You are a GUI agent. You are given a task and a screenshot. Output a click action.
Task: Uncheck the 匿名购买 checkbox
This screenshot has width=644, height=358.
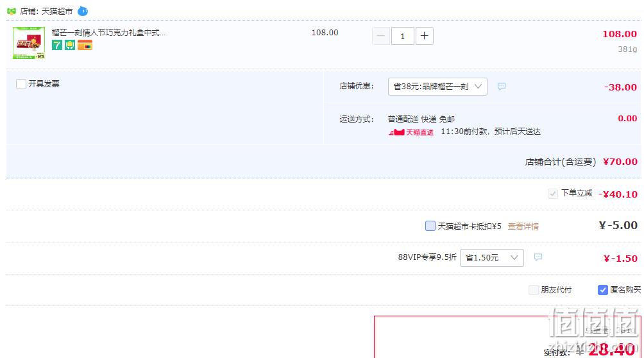[x=602, y=290]
